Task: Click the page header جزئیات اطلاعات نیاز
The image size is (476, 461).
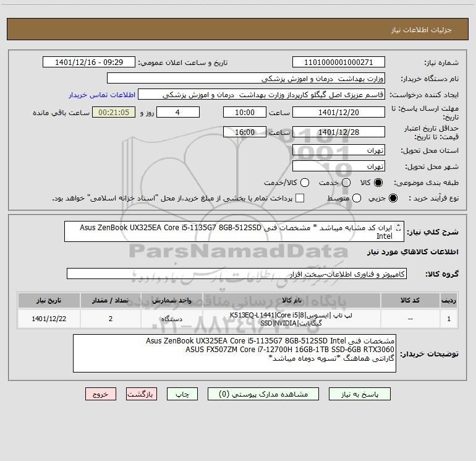Action: pyautogui.click(x=422, y=30)
